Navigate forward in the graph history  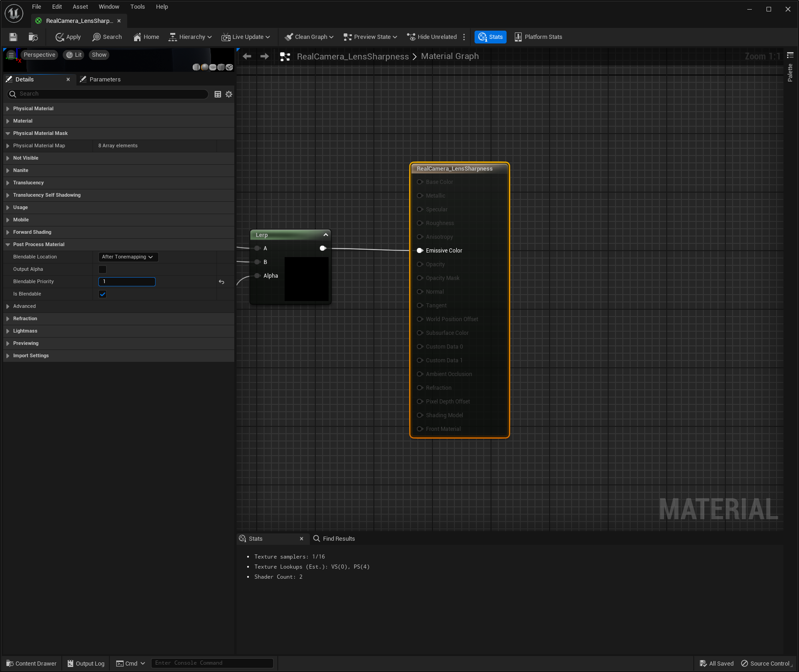[x=265, y=56]
